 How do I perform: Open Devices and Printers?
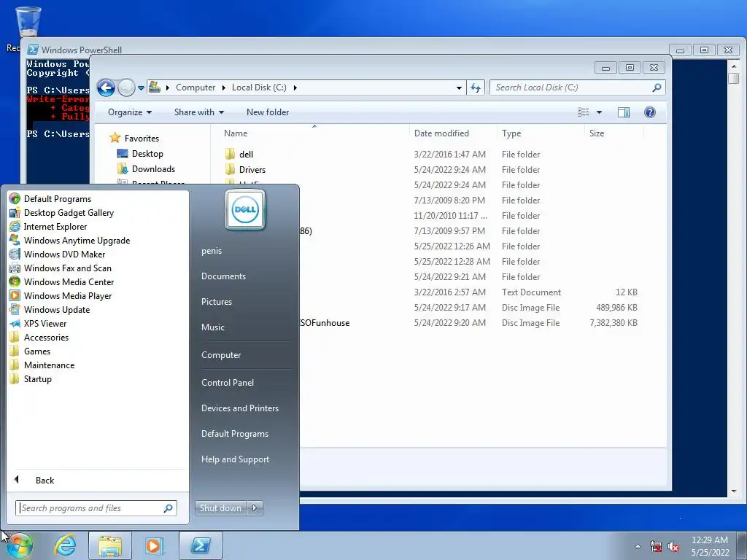click(x=239, y=408)
